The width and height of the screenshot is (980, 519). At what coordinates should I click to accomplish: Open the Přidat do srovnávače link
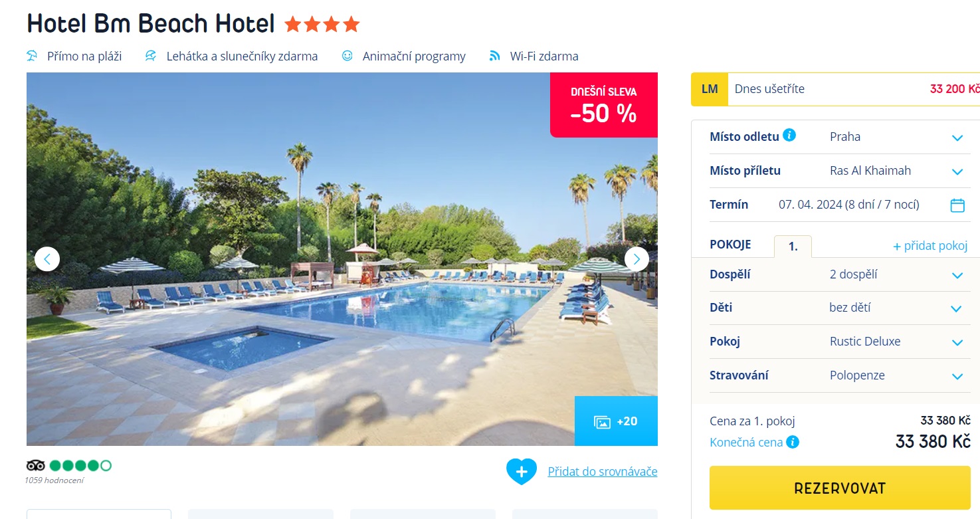click(x=603, y=471)
